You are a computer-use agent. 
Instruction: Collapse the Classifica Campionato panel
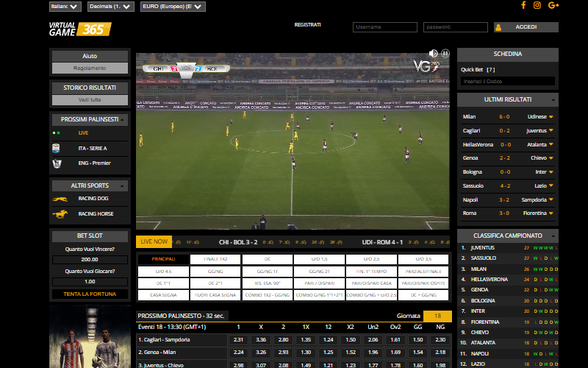click(x=553, y=236)
